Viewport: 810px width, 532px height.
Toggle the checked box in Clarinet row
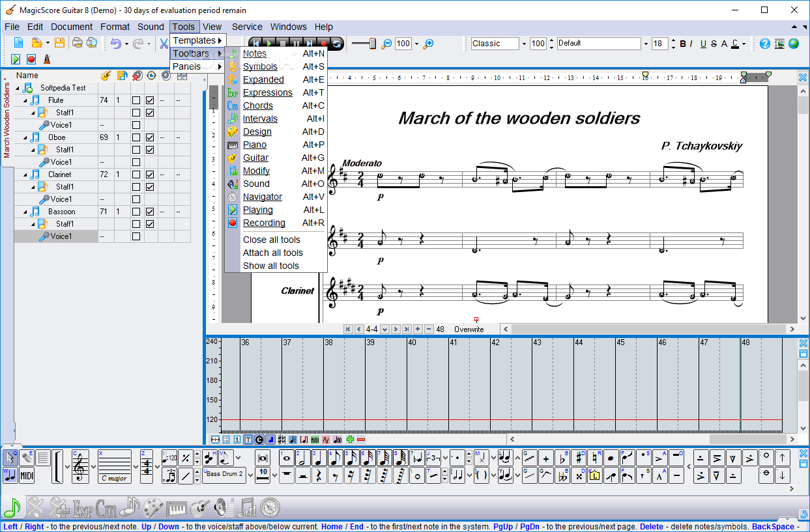click(150, 175)
